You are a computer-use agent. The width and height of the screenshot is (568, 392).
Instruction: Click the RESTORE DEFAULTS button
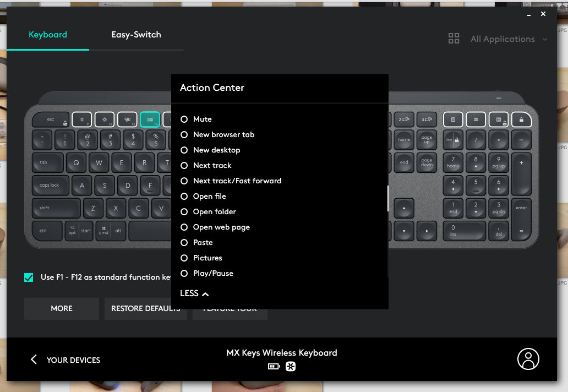point(146,309)
